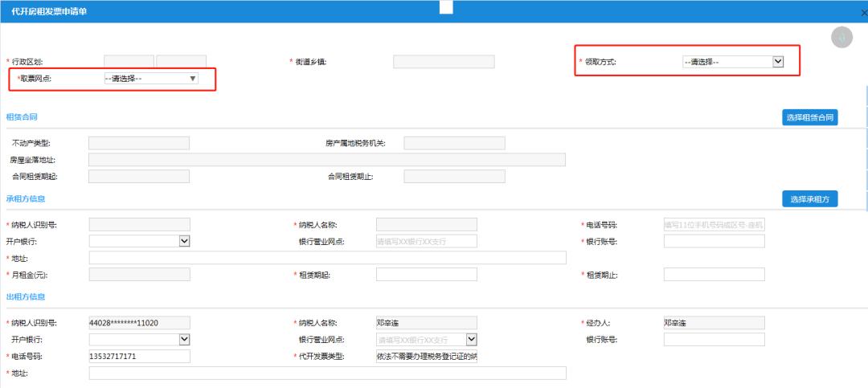
Task: Click the 出租方 地址 input field
Action: (x=327, y=373)
